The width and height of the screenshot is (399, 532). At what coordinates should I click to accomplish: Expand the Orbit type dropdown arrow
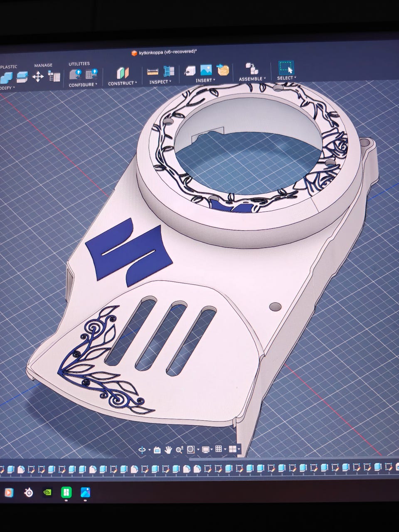tap(149, 450)
